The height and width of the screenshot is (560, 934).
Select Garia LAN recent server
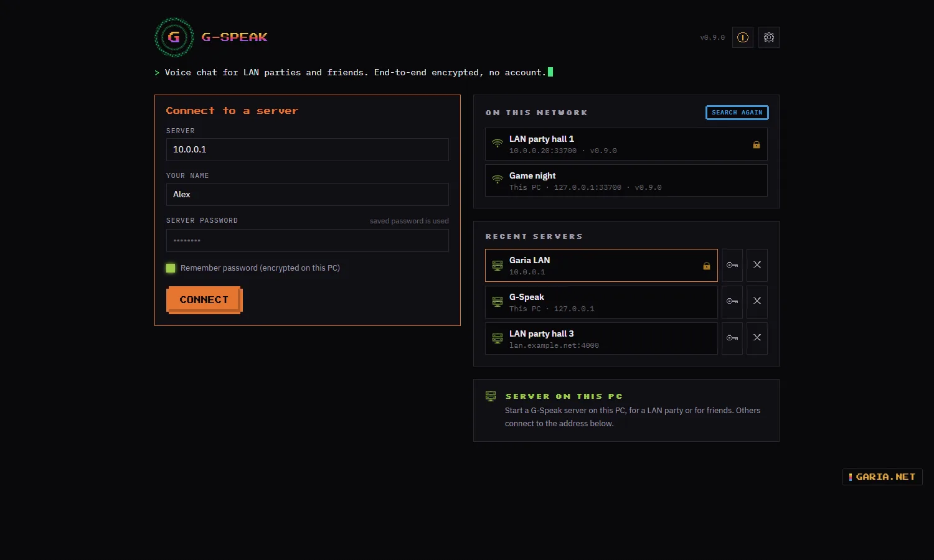601,266
